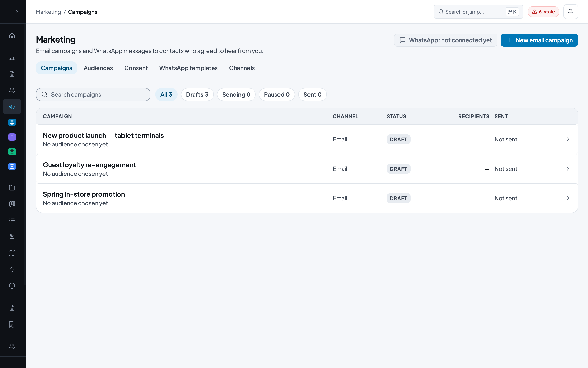Screen dimensions: 588x368
Task: Click chevron on Spring in-store promotion row
Action: (x=568, y=198)
